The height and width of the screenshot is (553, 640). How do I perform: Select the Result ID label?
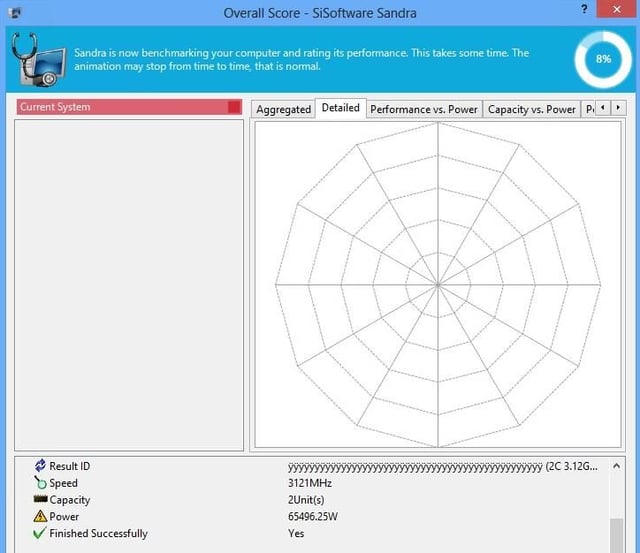[69, 466]
